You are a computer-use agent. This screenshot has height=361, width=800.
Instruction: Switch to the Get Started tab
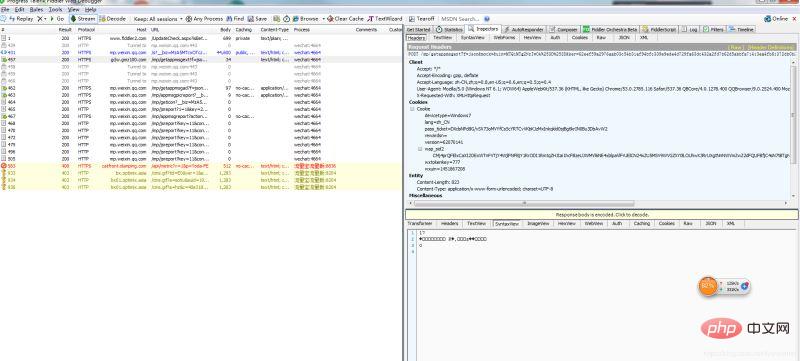[x=418, y=30]
